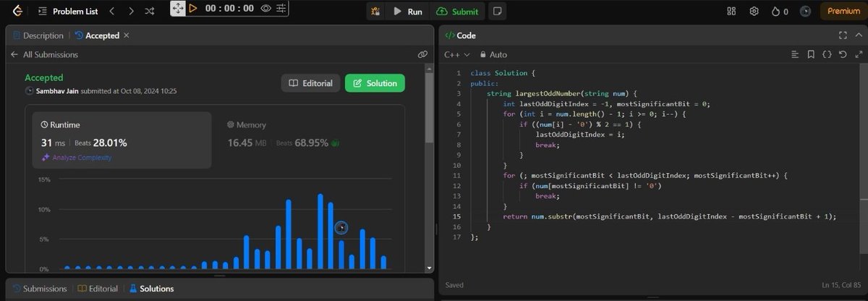Click the highlighted bar in runtime chart

point(341,255)
